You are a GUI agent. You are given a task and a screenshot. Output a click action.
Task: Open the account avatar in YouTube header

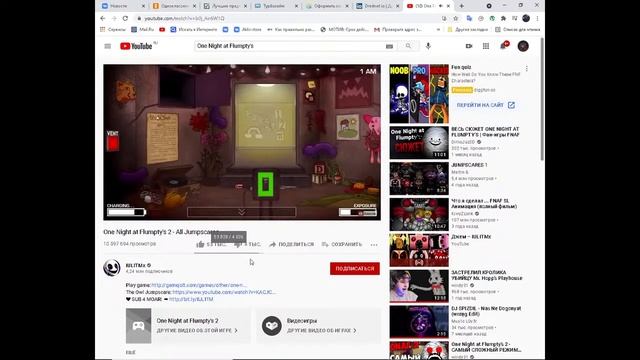tap(523, 46)
